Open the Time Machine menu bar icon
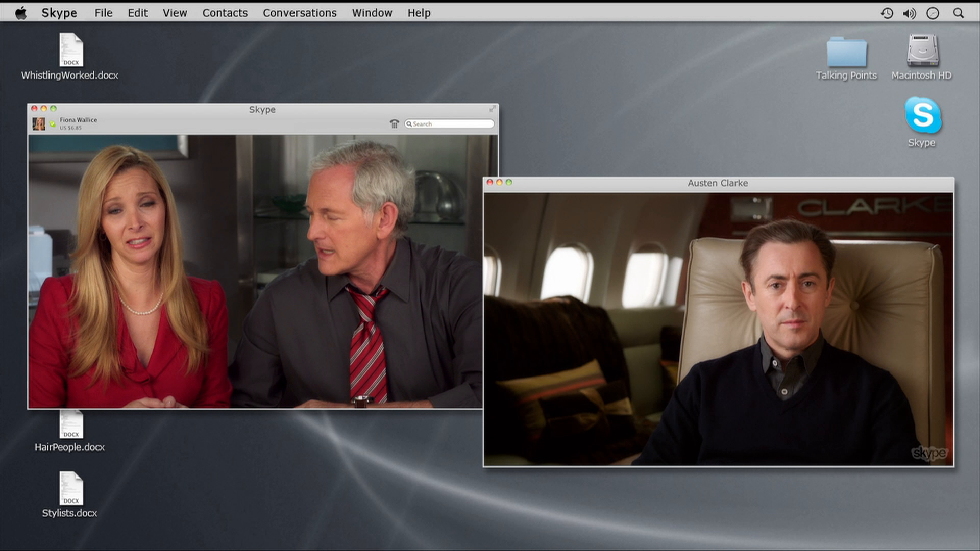 [x=887, y=13]
